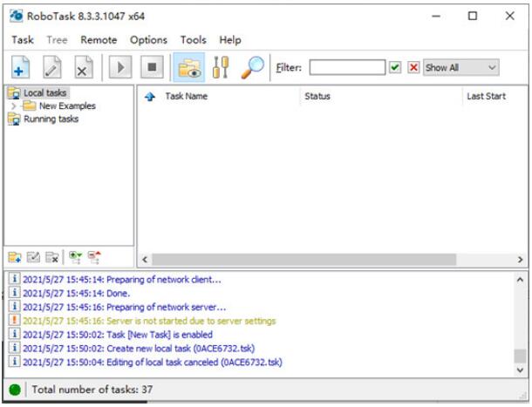The width and height of the screenshot is (532, 407).
Task: Click the blue sort arrow column header
Action: pyautogui.click(x=150, y=97)
